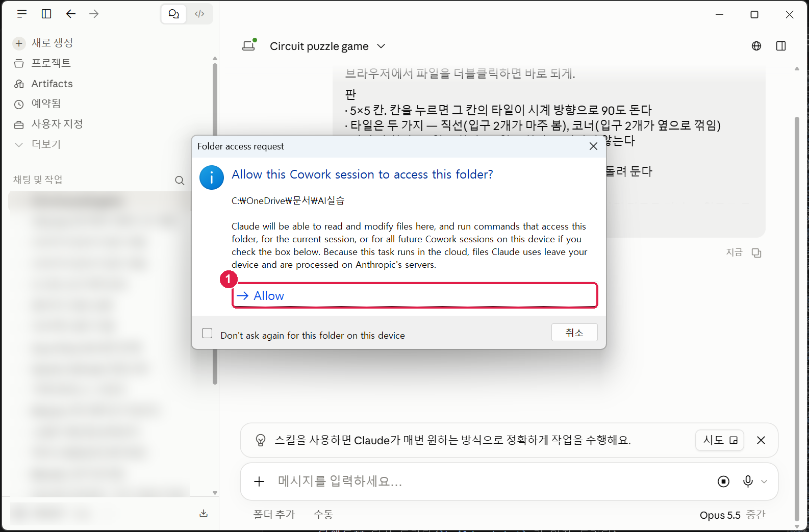The width and height of the screenshot is (809, 532).
Task: Open 예약됨 in the sidebar
Action: (46, 104)
